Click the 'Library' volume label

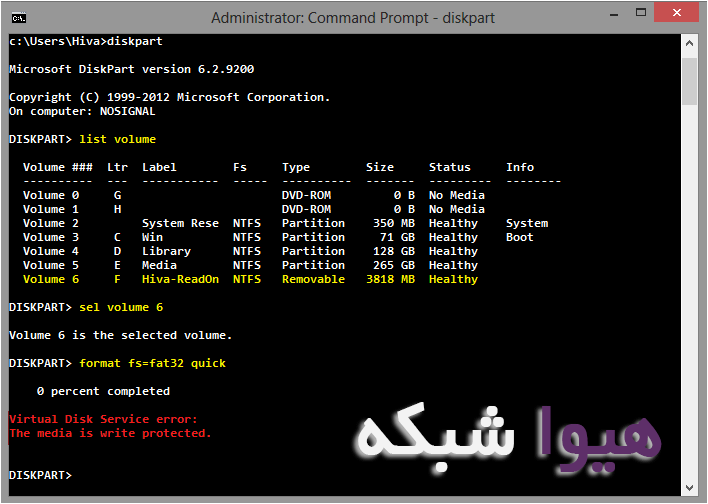tap(166, 251)
